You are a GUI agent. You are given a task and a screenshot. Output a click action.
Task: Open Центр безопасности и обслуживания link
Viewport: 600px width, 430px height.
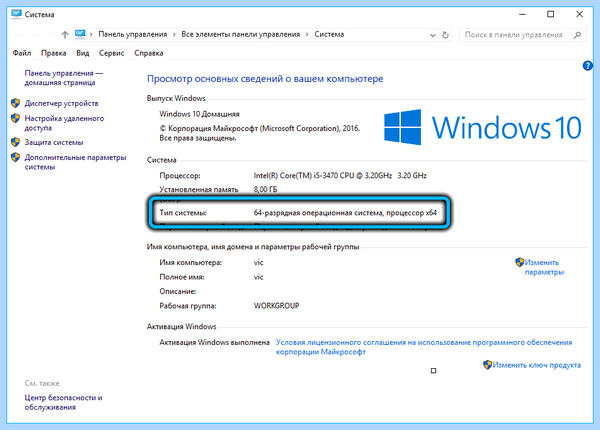(x=64, y=402)
